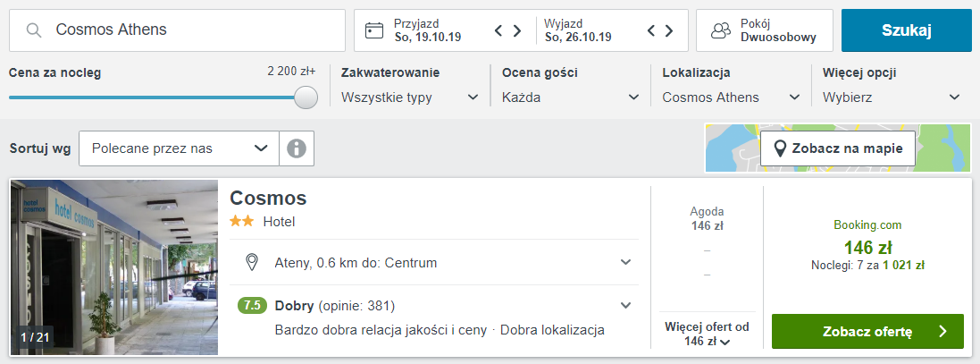The width and height of the screenshot is (980, 364).
Task: Expand Więcej ofert od 146 zł
Action: tap(707, 334)
